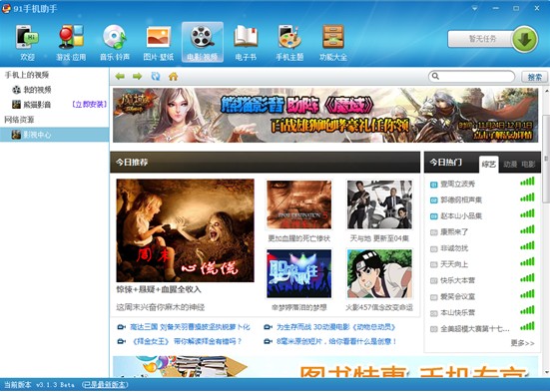Click the 搜索 search button
The width and height of the screenshot is (550, 392).
click(x=534, y=77)
